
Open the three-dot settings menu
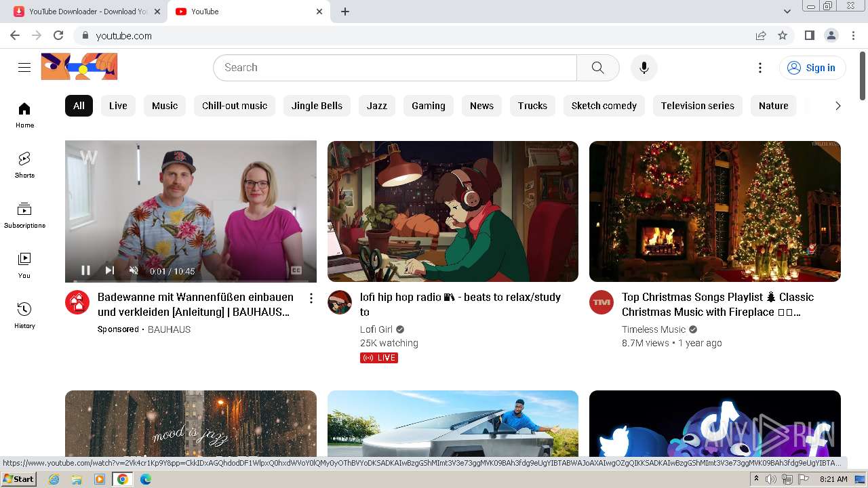point(760,67)
